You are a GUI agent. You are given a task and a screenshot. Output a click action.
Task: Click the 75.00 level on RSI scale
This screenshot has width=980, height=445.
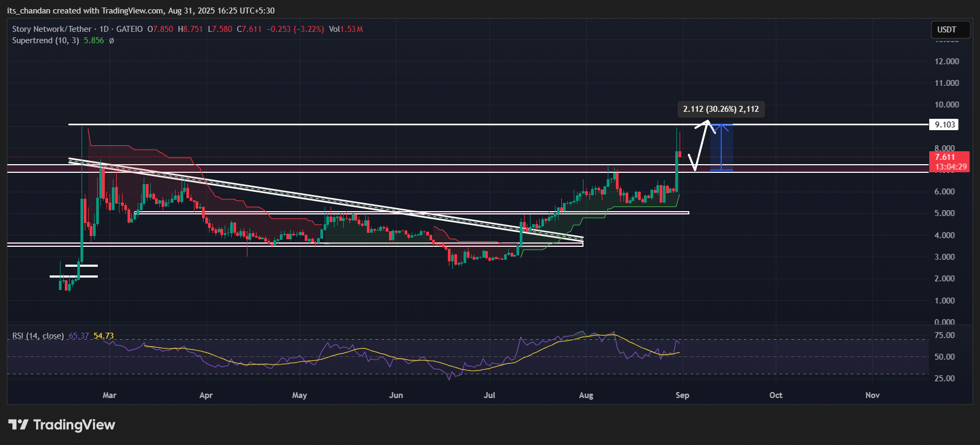pyautogui.click(x=944, y=335)
